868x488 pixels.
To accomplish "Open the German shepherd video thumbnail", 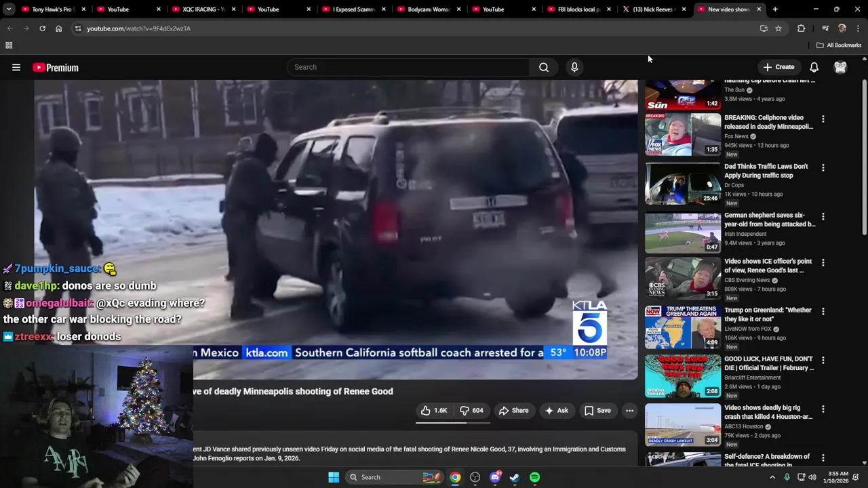I will [683, 232].
